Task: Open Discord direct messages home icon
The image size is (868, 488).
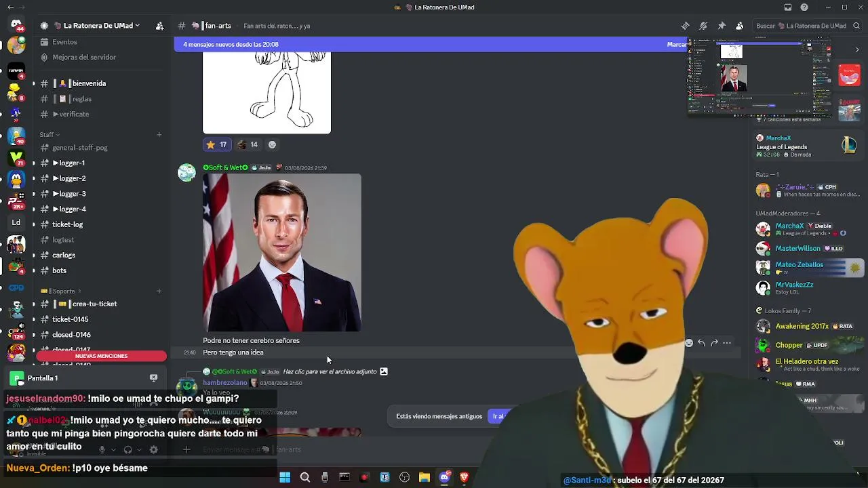Action: coord(16,25)
